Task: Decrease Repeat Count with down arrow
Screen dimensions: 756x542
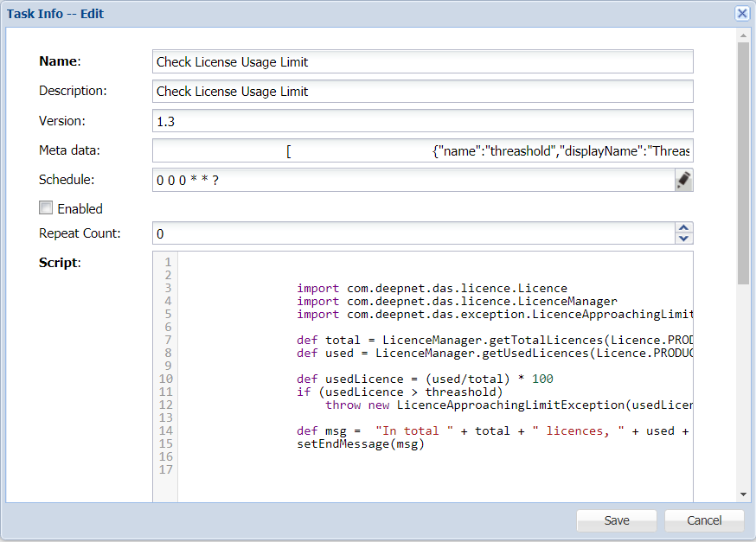Action: click(683, 239)
